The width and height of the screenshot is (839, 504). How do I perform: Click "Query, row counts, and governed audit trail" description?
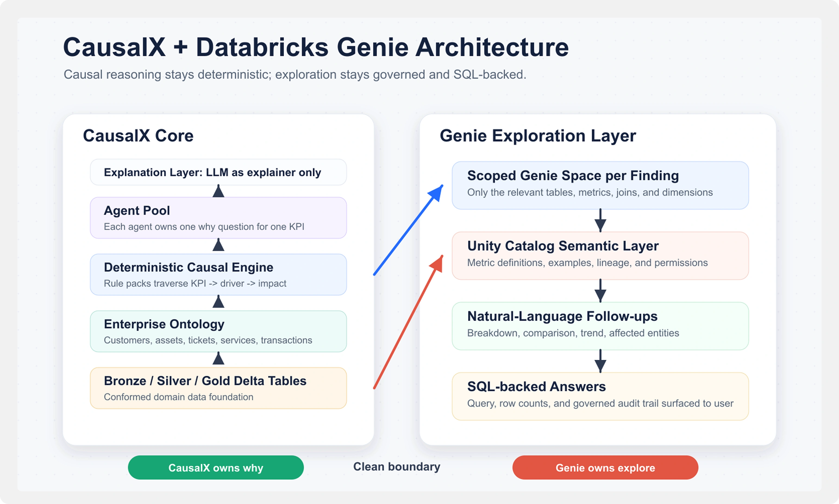click(600, 404)
